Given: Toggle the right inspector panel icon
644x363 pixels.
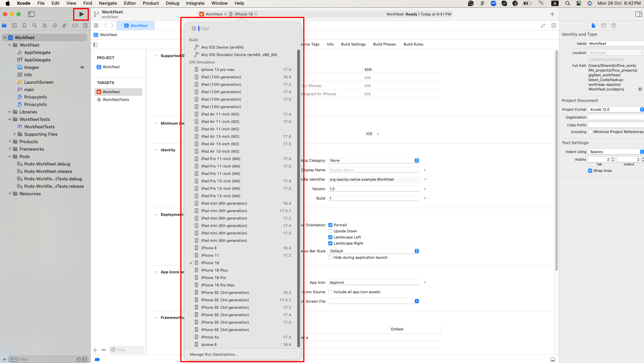Looking at the screenshot, I should tap(638, 14).
